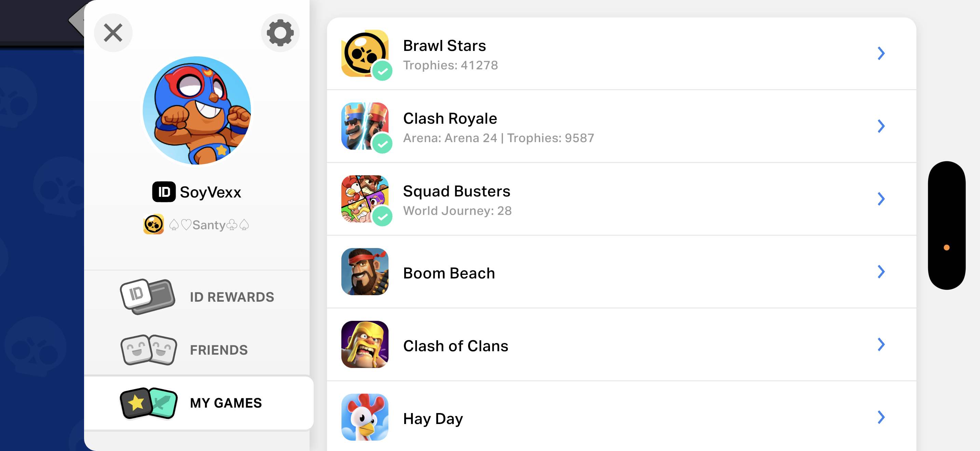The height and width of the screenshot is (451, 980).
Task: Tap the Brawl Stars app icon
Action: tap(365, 53)
